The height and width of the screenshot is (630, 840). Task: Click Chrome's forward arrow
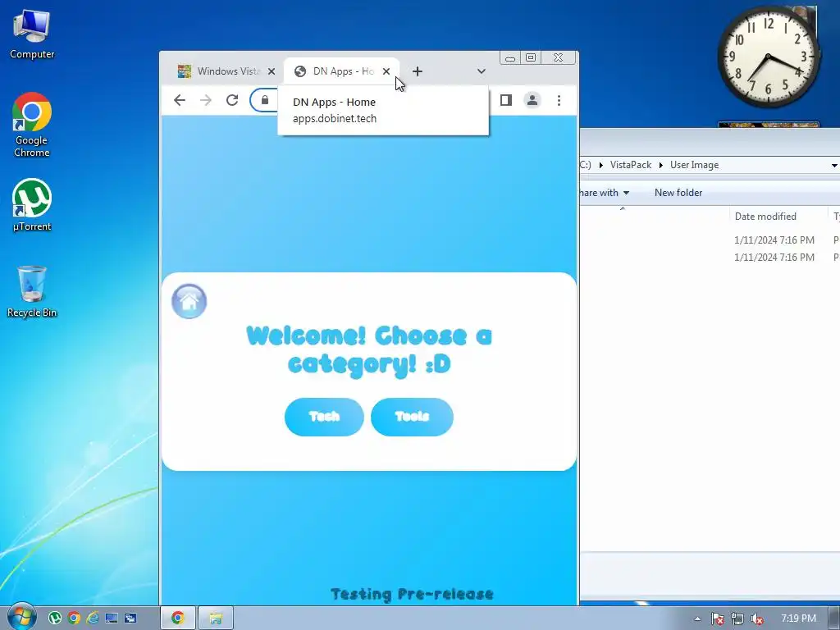pos(206,100)
